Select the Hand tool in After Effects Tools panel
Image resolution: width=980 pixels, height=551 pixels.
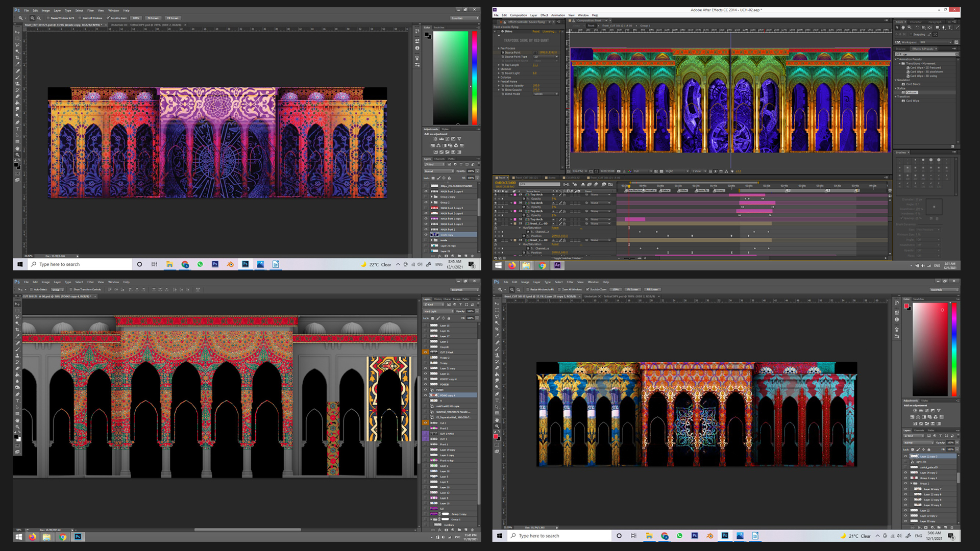point(903,28)
